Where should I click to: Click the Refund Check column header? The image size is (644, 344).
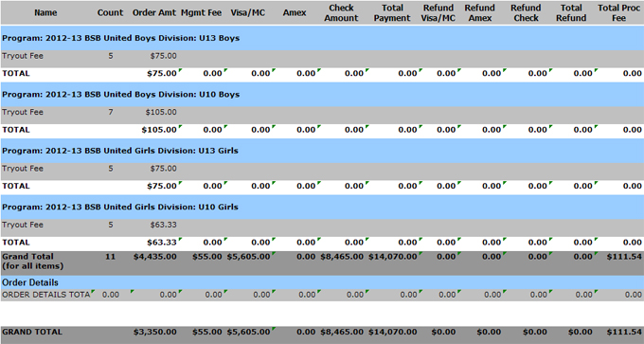pyautogui.click(x=526, y=13)
